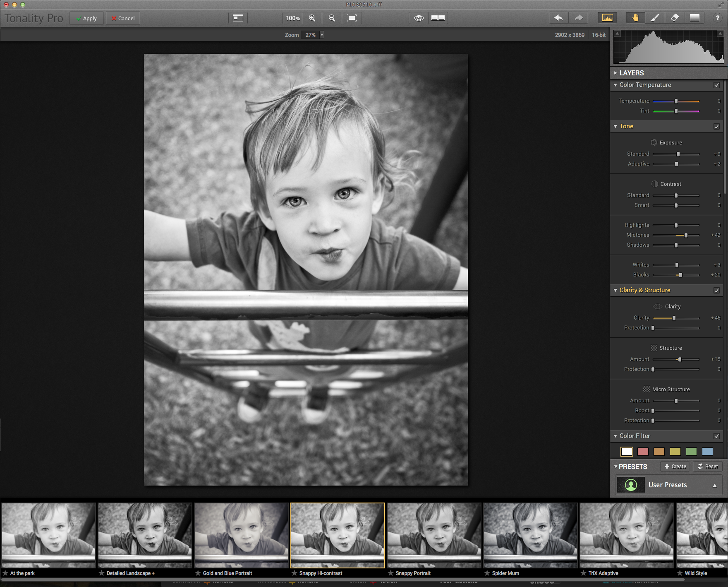Uncheck the Color Temperature checkbox

pyautogui.click(x=716, y=85)
